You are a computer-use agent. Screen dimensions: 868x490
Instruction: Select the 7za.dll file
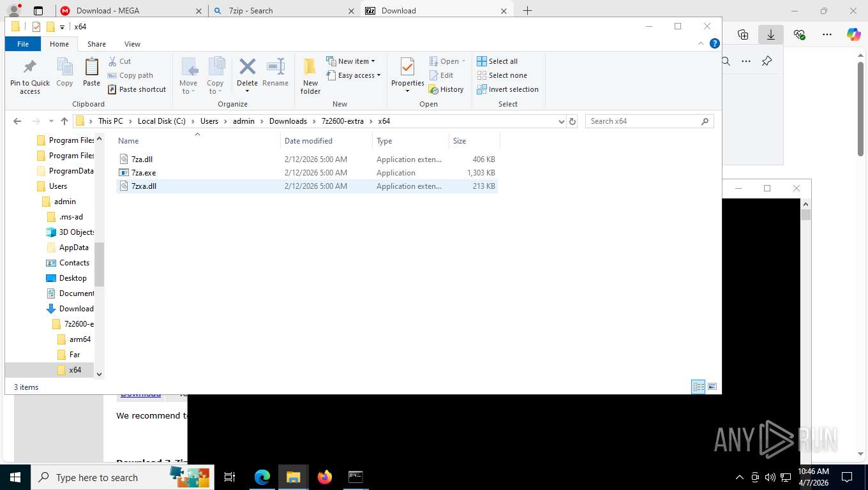point(142,160)
